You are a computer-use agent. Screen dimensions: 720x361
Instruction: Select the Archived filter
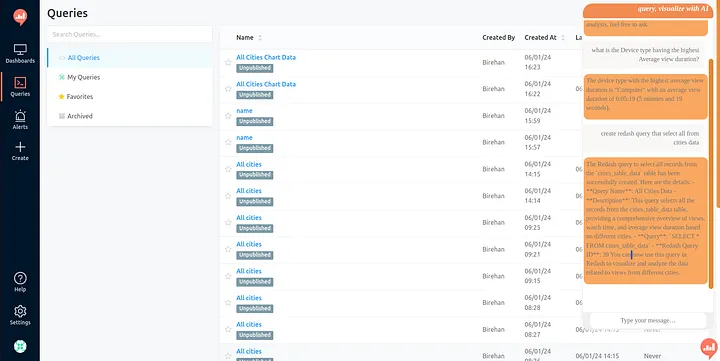pyautogui.click(x=130, y=116)
